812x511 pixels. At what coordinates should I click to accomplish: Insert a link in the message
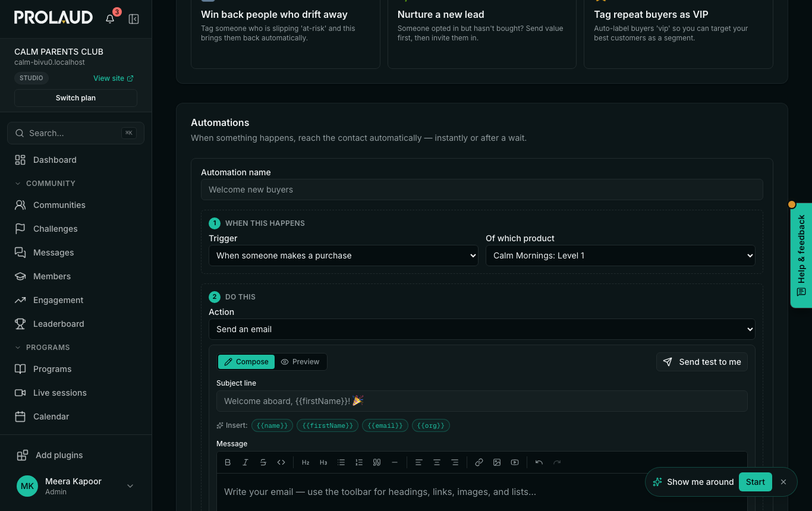click(x=479, y=462)
